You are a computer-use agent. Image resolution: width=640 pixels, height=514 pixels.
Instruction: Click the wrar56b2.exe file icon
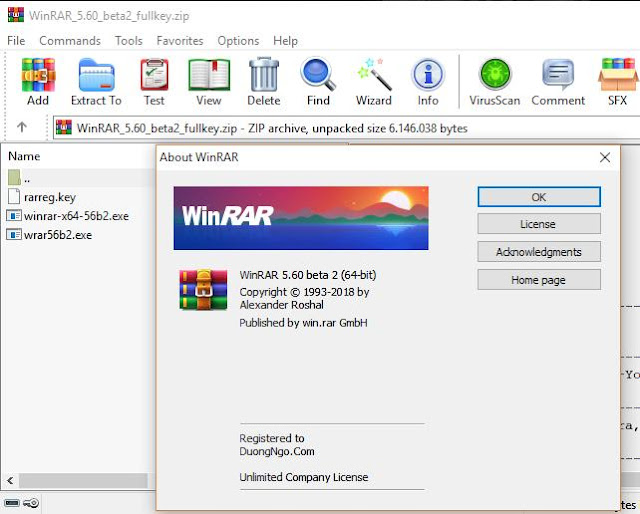[x=14, y=234]
